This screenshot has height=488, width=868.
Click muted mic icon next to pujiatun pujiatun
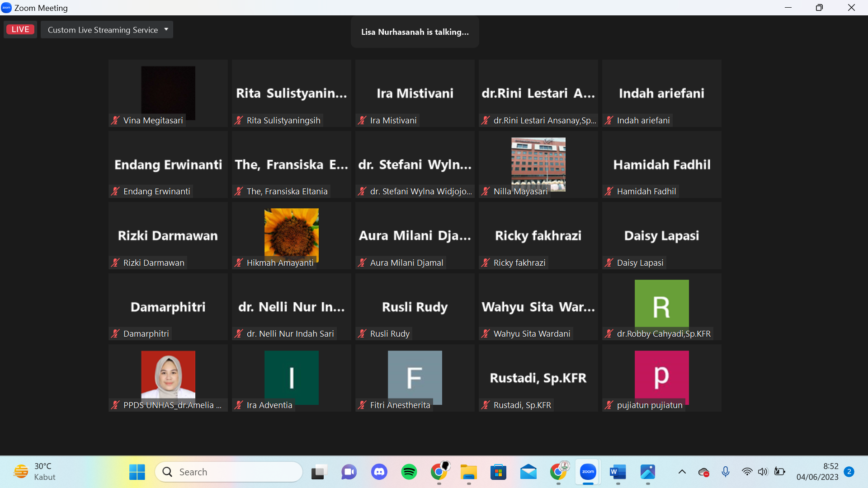coord(609,405)
